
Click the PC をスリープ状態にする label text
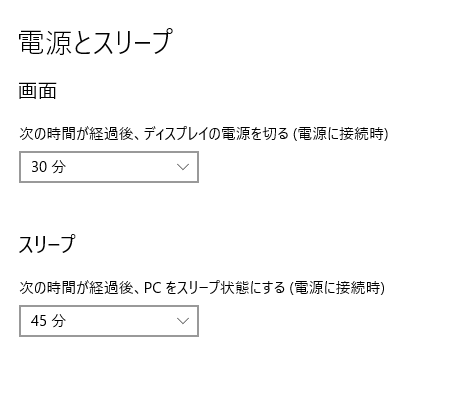tap(214, 288)
